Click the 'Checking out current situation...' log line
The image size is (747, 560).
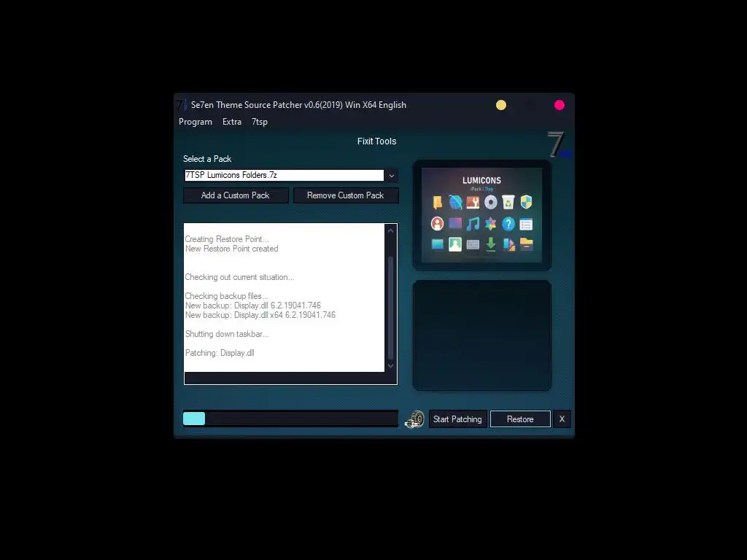coord(239,277)
